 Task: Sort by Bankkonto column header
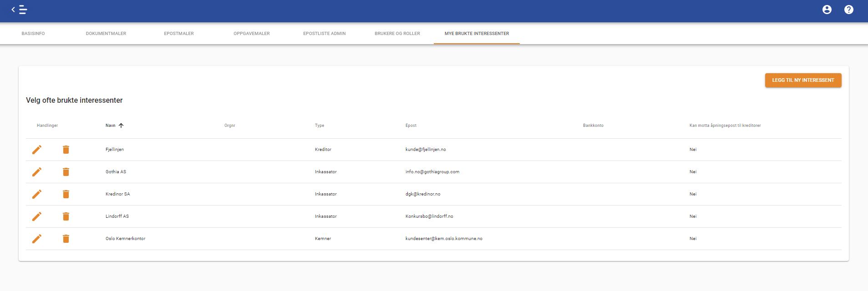(x=593, y=125)
